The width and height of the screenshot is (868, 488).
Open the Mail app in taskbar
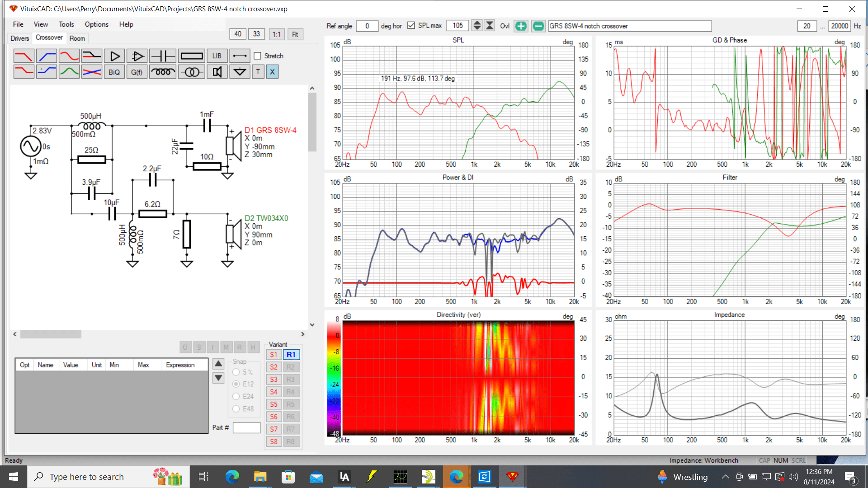[316, 477]
